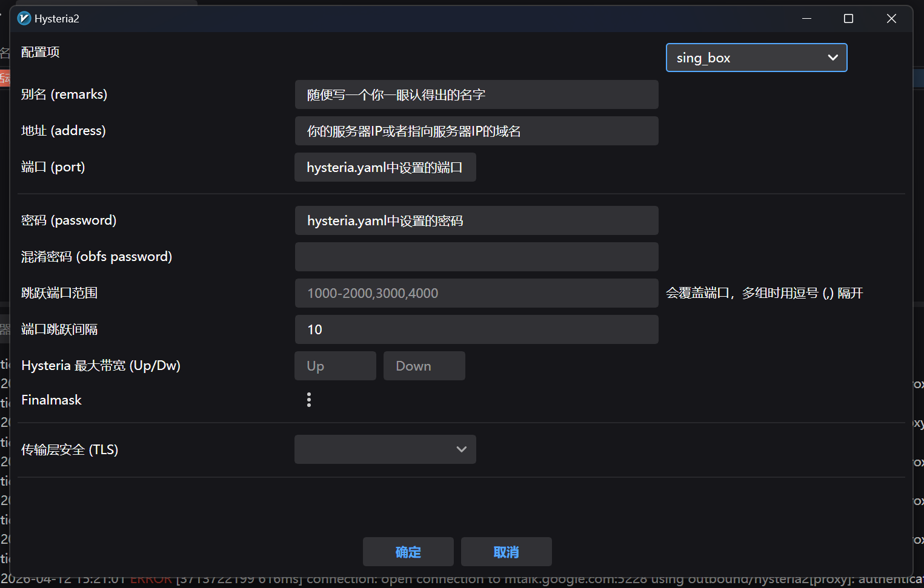Screen dimensions: 924x588
Task: Click the server address input field
Action: tap(476, 131)
